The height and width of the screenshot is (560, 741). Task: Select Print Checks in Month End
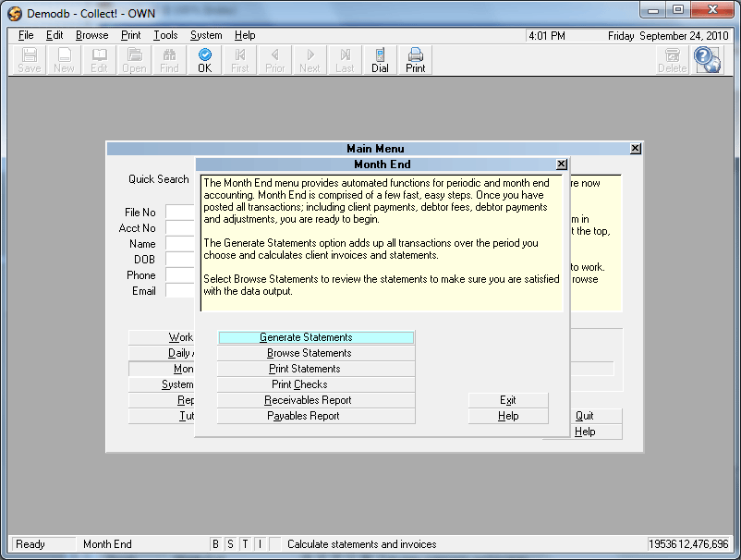[x=316, y=384]
